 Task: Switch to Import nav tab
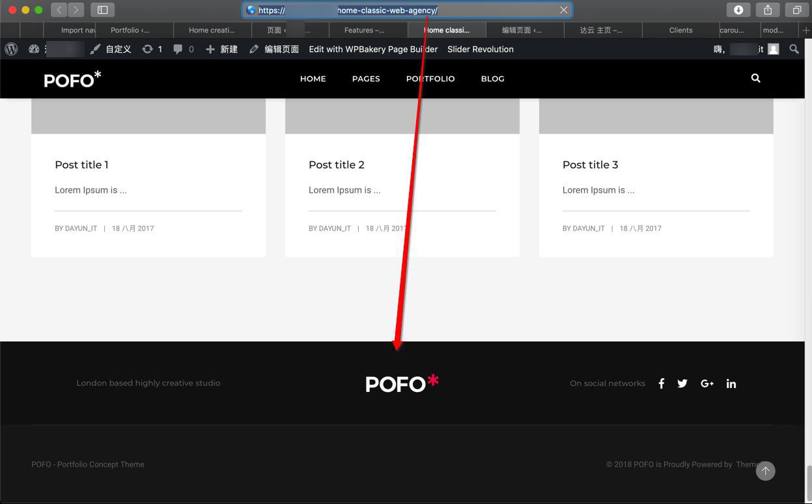[70, 30]
